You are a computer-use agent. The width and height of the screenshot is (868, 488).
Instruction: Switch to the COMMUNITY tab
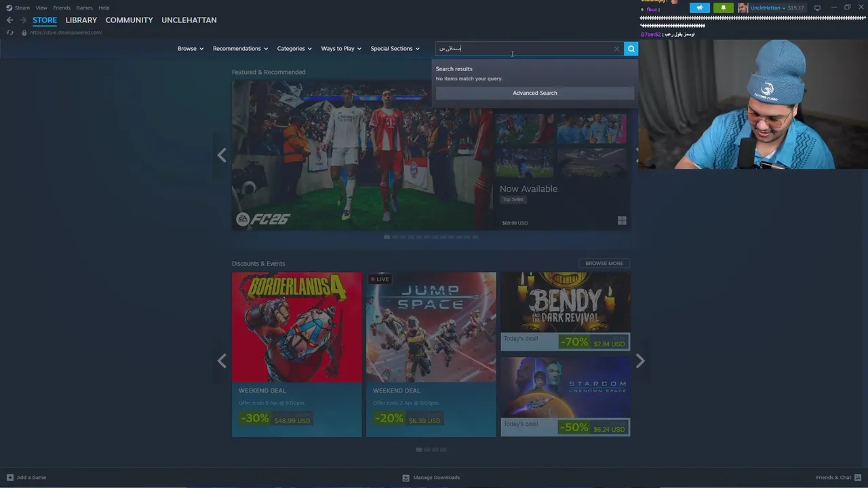(129, 20)
